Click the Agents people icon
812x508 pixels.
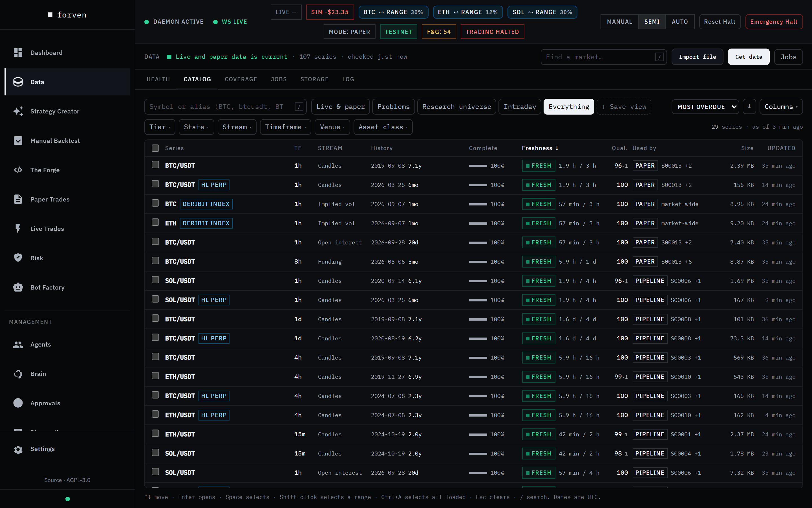pos(18,344)
